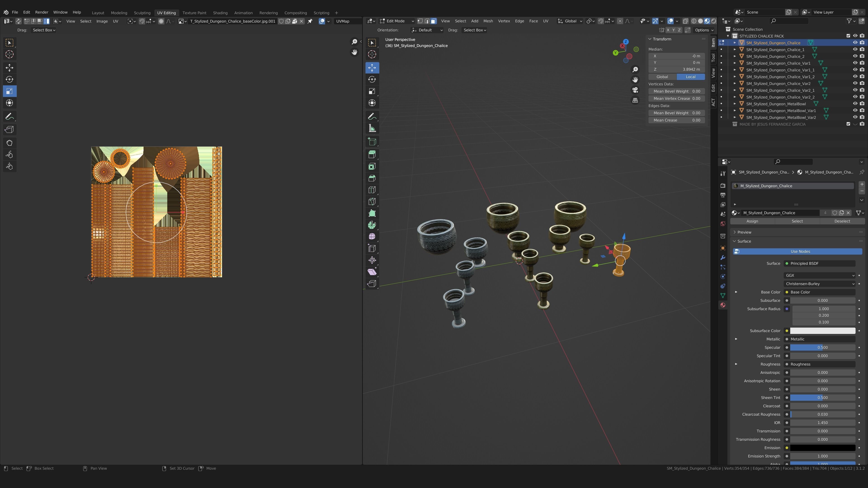Click the Assign material button
The image size is (868, 488).
[752, 221]
